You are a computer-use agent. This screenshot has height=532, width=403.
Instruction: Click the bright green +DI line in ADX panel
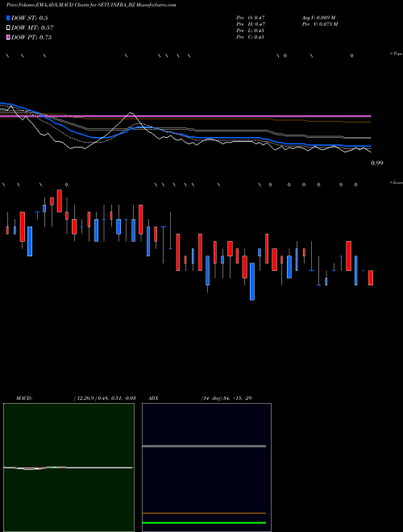coord(204,523)
